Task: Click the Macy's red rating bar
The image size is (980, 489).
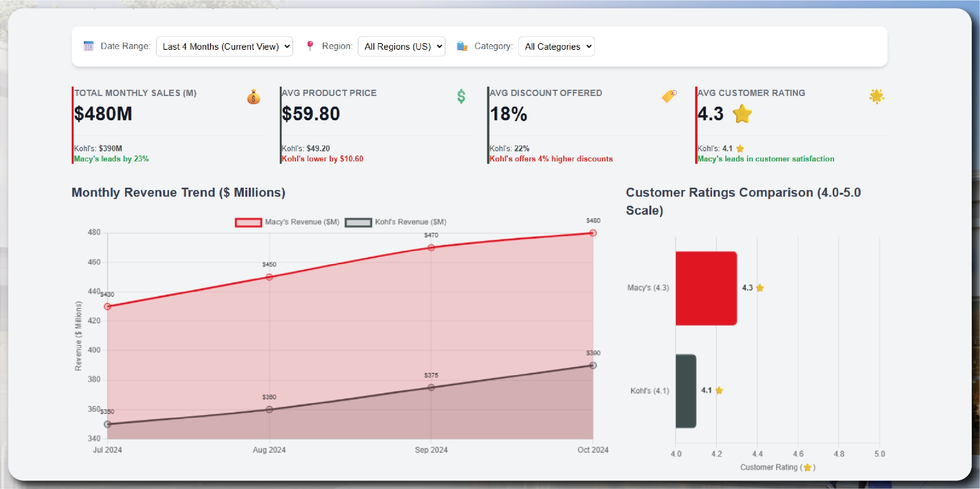Action: point(706,288)
